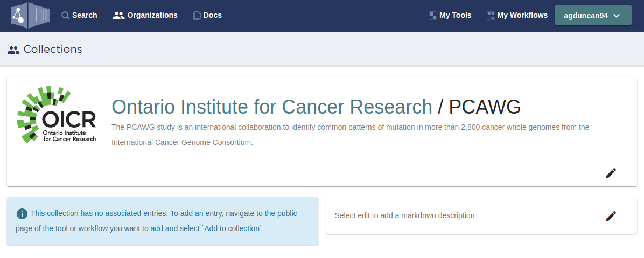Click the Dockstore logo in the navbar
Image resolution: width=644 pixels, height=258 pixels.
(30, 15)
